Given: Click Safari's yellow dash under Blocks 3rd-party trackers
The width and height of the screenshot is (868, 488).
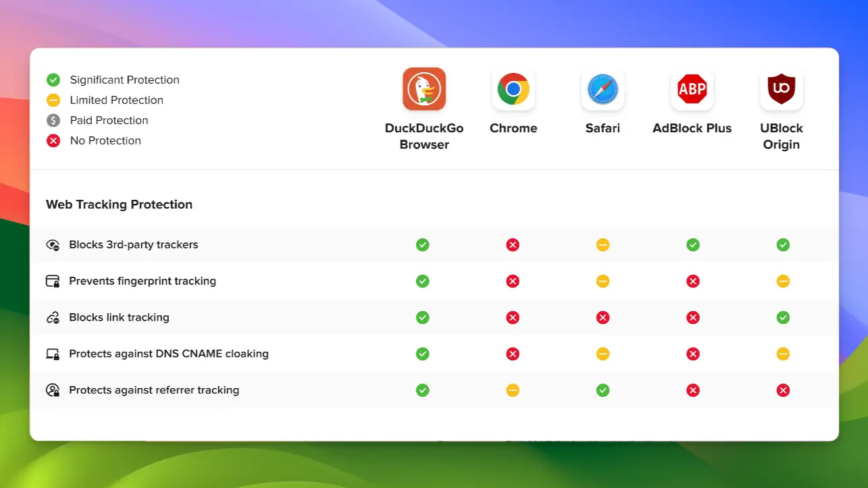Looking at the screenshot, I should [x=603, y=244].
